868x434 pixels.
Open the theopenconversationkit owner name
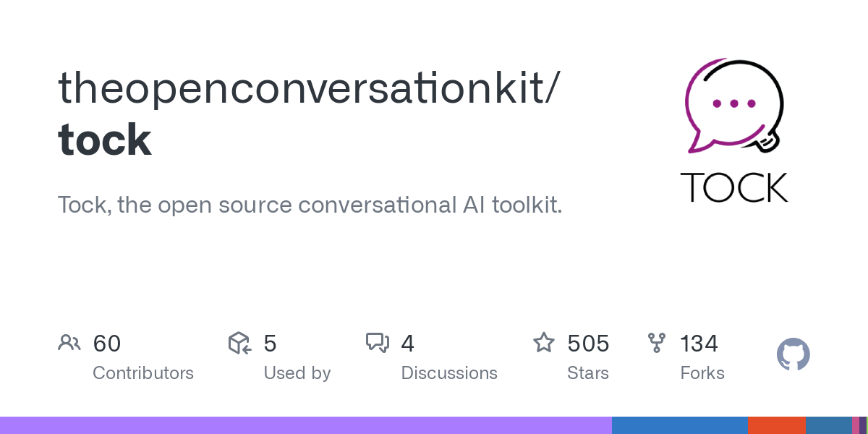point(307,87)
